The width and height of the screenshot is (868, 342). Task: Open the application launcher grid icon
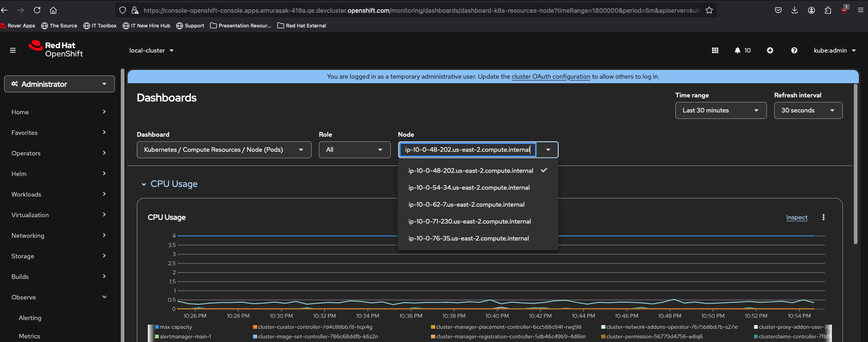coord(715,50)
